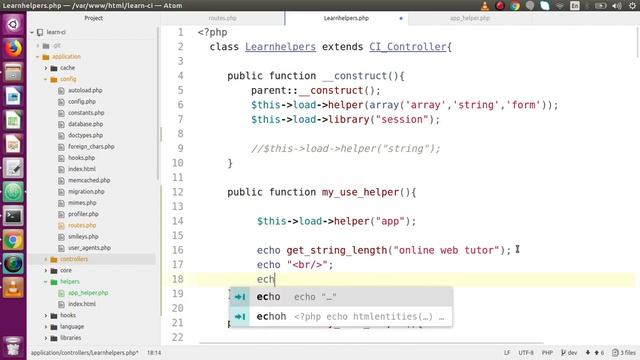Viewport: 640px width, 360px height.
Task: Click the Learnhelpers class name in the code
Action: pyautogui.click(x=280, y=47)
